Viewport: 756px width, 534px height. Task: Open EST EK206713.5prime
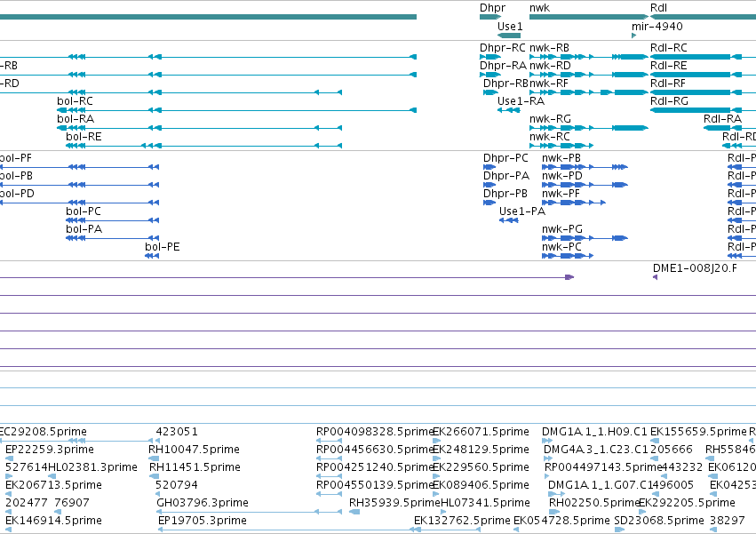[53, 485]
